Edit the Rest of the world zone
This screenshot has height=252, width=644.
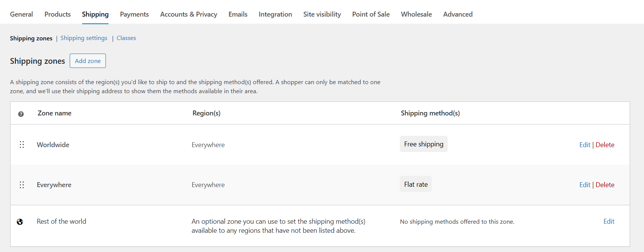(x=609, y=221)
